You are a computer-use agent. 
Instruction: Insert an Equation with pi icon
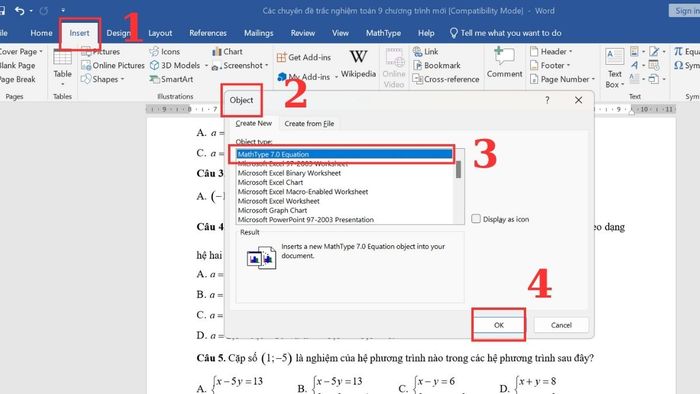tap(687, 52)
